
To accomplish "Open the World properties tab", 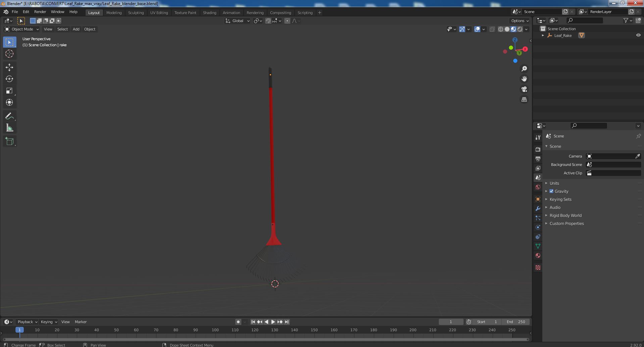I will (538, 187).
